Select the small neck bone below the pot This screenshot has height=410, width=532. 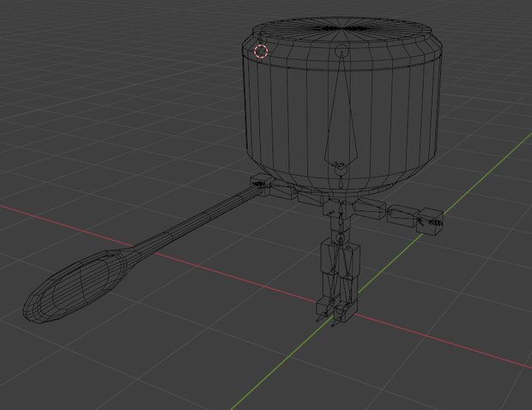point(341,184)
